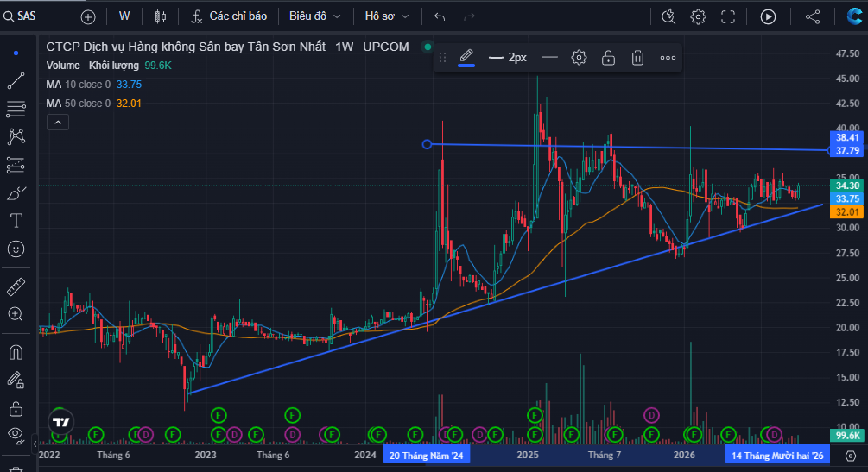
Task: Open more options on drawing toolbar
Action: point(668,58)
